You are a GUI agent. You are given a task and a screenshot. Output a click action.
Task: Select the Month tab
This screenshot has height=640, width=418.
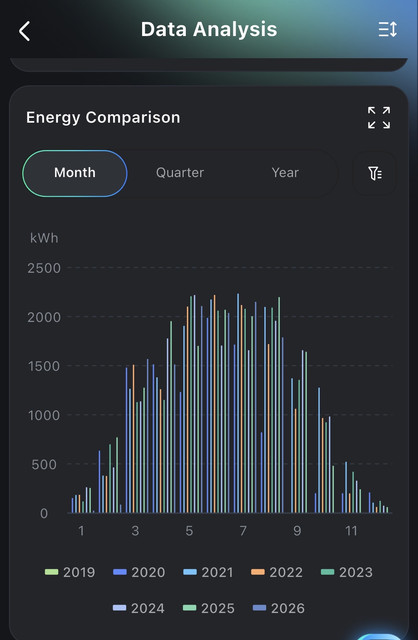click(75, 173)
